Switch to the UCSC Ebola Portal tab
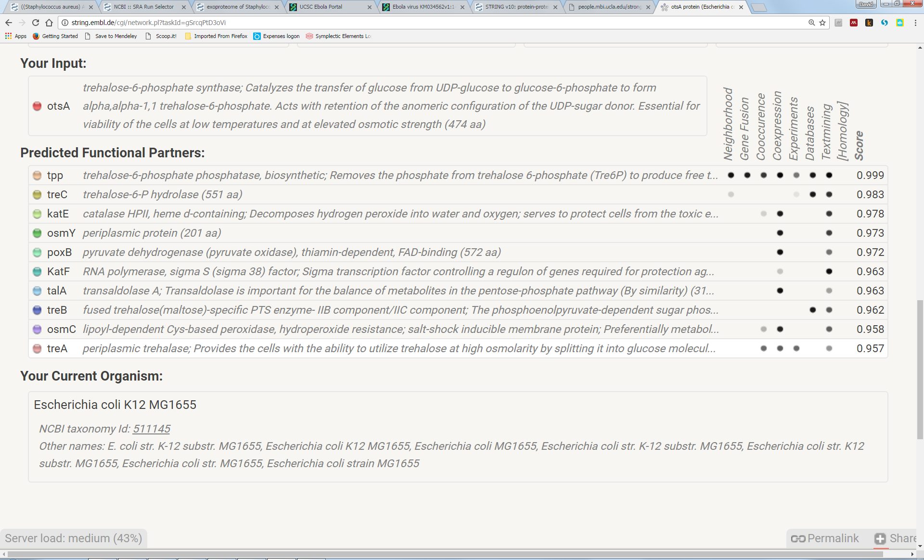This screenshot has width=924, height=560. 321,7
